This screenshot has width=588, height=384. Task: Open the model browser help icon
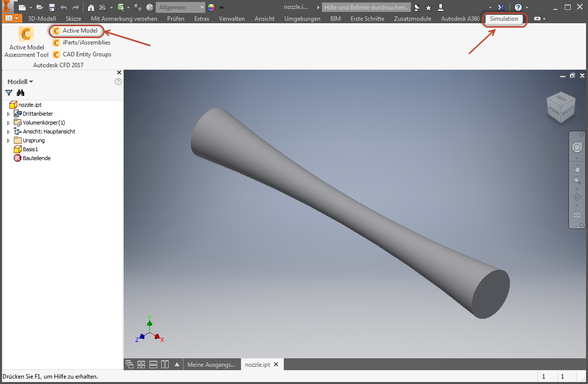click(118, 81)
